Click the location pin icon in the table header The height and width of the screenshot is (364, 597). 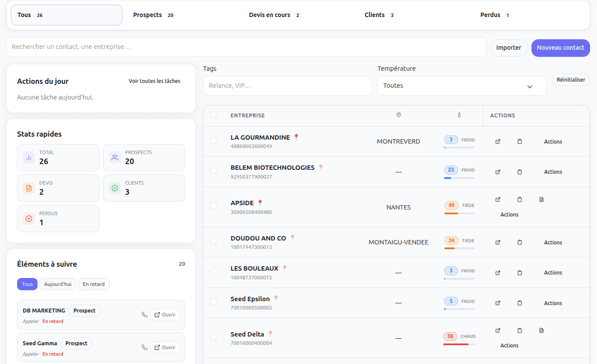coord(398,115)
